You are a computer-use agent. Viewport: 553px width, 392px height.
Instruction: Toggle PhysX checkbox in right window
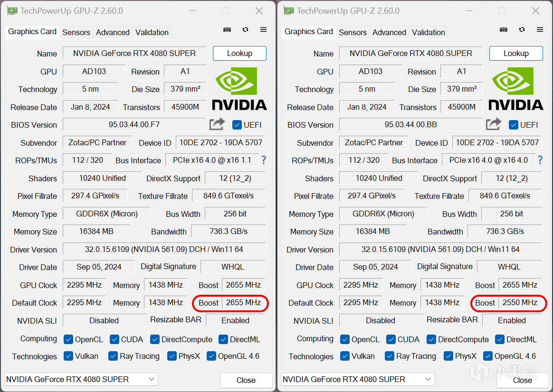click(448, 356)
